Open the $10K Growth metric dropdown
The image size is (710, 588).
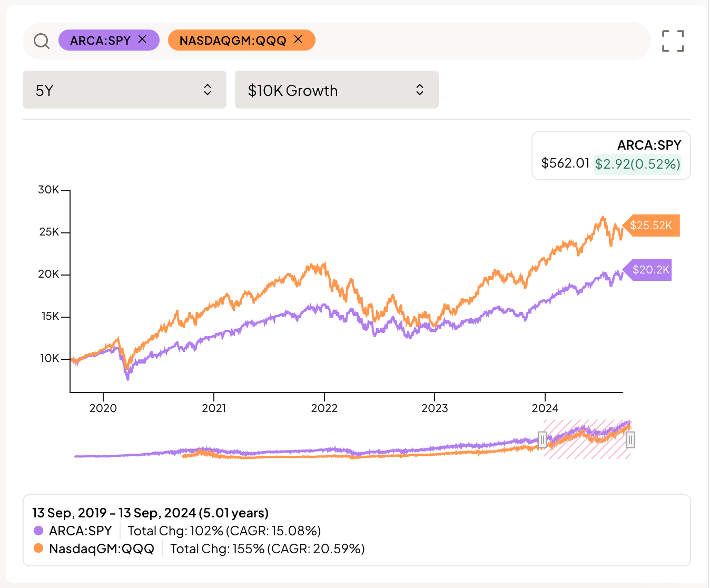[x=337, y=90]
